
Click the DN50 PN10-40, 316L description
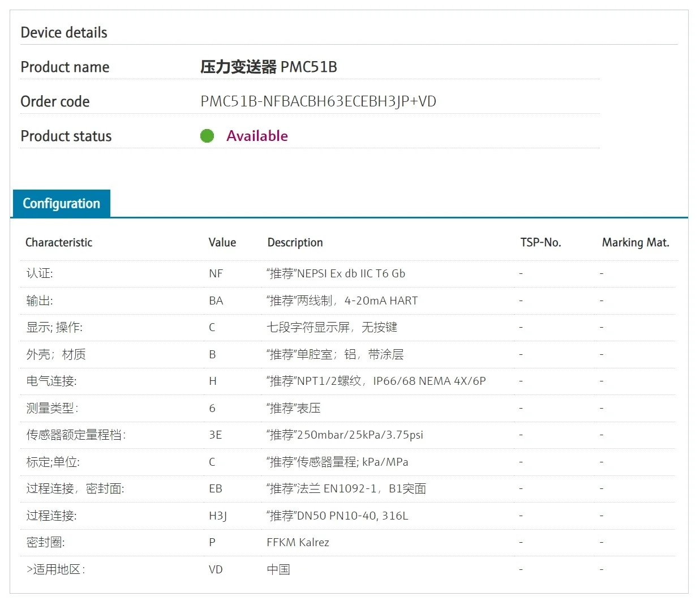(337, 516)
